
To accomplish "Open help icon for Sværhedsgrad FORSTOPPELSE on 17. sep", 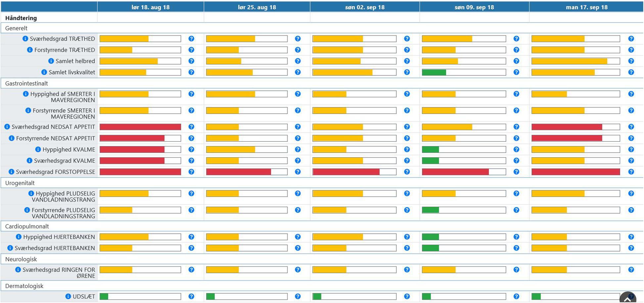I will tap(631, 172).
